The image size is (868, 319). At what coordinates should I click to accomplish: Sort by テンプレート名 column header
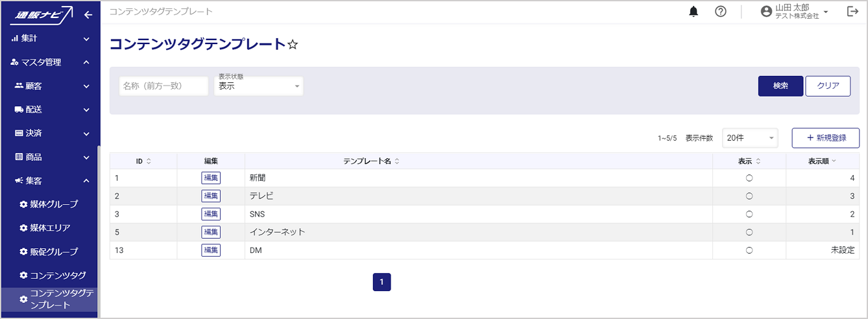371,161
